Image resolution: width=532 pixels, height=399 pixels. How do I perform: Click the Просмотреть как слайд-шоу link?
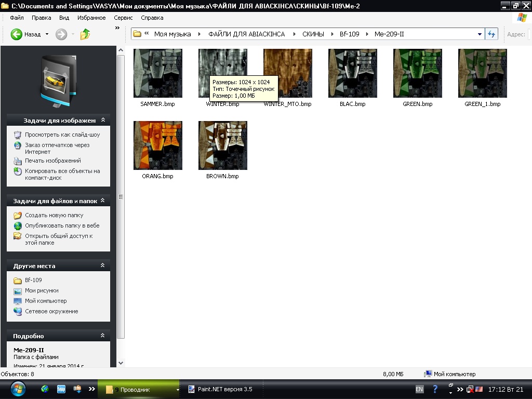click(62, 135)
